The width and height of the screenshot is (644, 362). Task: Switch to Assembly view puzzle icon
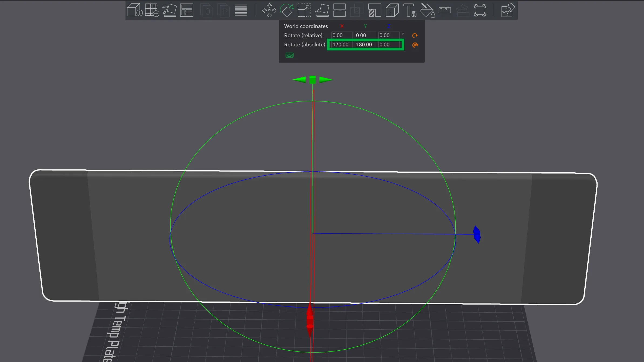(508, 10)
